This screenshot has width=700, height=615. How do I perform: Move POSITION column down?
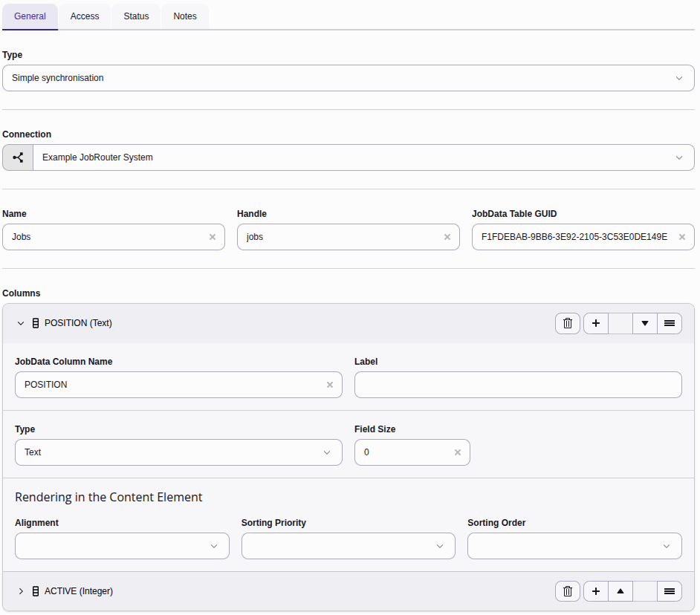click(x=645, y=323)
